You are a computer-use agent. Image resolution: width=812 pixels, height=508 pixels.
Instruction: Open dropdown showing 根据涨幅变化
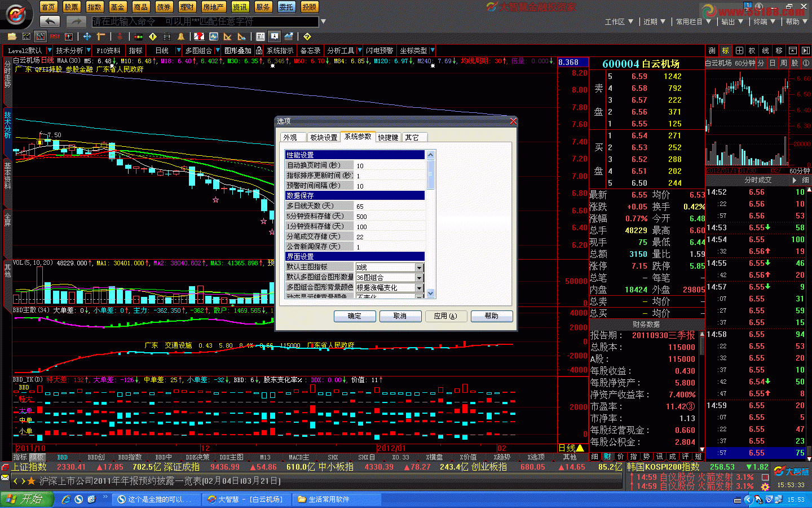(419, 288)
